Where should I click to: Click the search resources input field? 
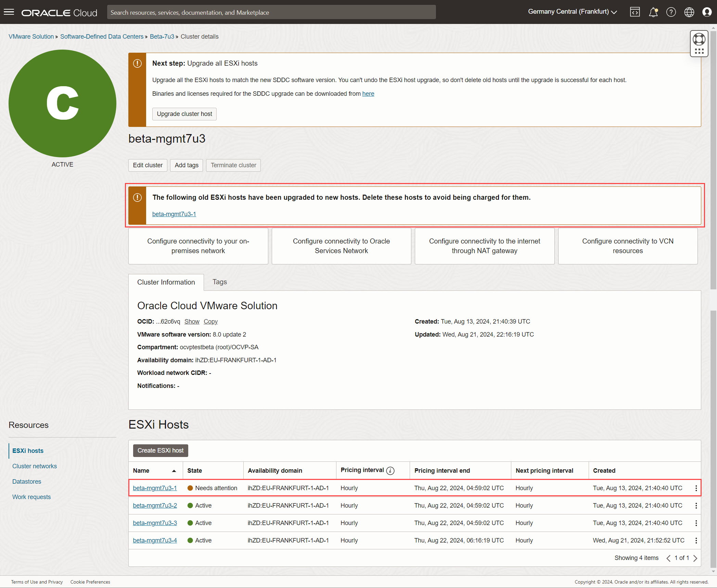[x=271, y=12]
